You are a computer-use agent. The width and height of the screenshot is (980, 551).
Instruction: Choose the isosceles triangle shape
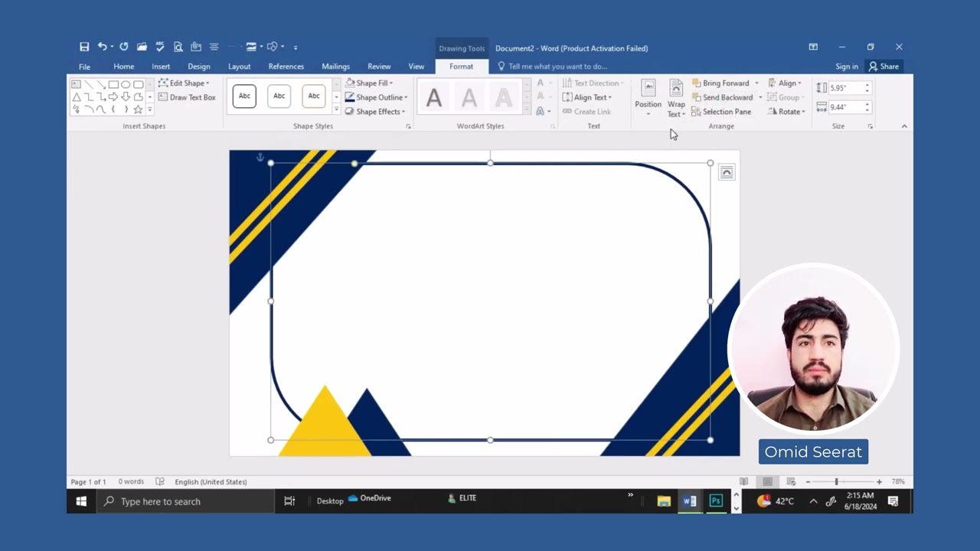click(76, 97)
